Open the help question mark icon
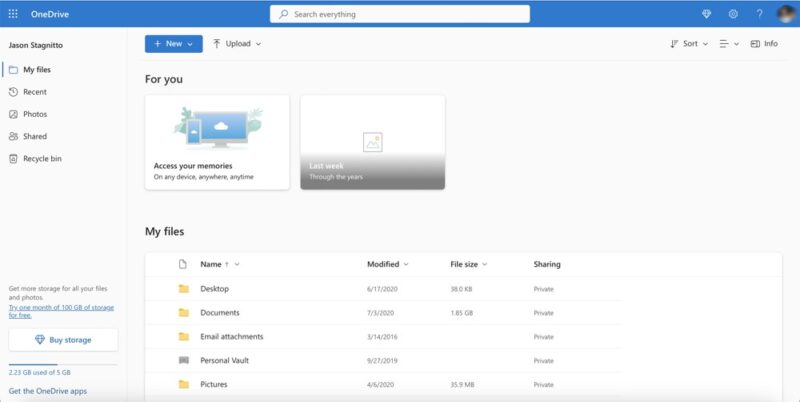The width and height of the screenshot is (800, 402). coord(760,14)
